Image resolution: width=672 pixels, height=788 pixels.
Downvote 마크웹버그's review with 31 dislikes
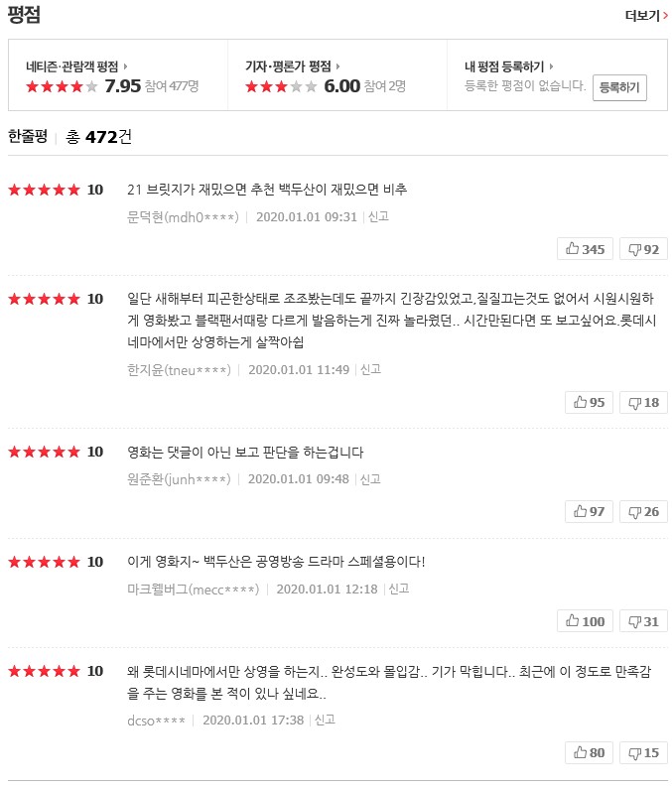coord(643,621)
